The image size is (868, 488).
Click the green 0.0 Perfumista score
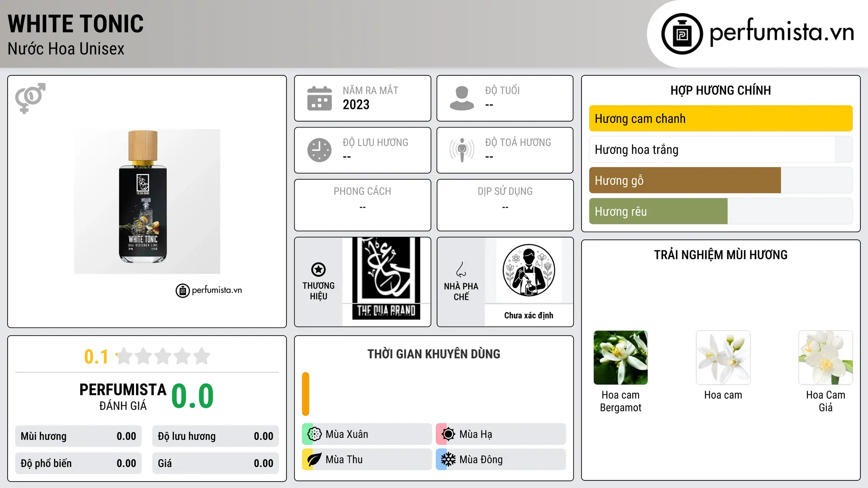click(192, 396)
